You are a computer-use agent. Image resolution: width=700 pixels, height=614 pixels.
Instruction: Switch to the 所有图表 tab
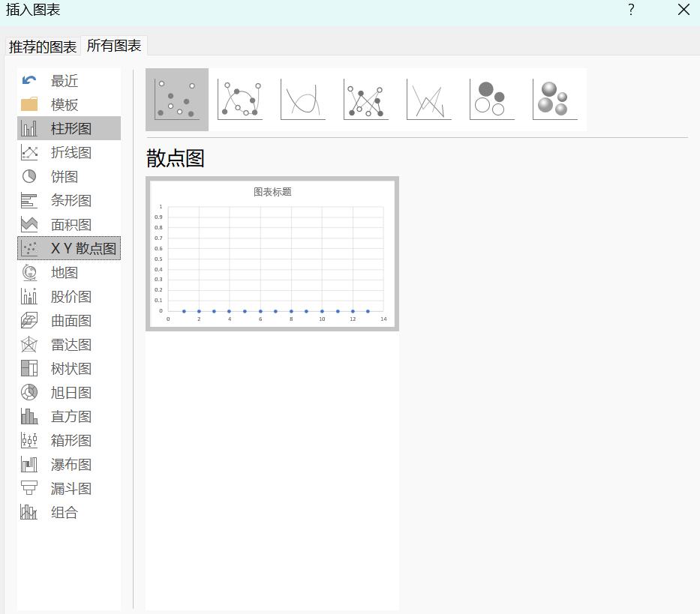(x=114, y=46)
